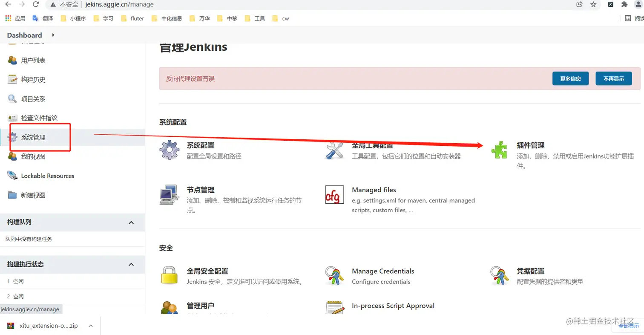Reload the page with browser refresh icon

[36, 4]
